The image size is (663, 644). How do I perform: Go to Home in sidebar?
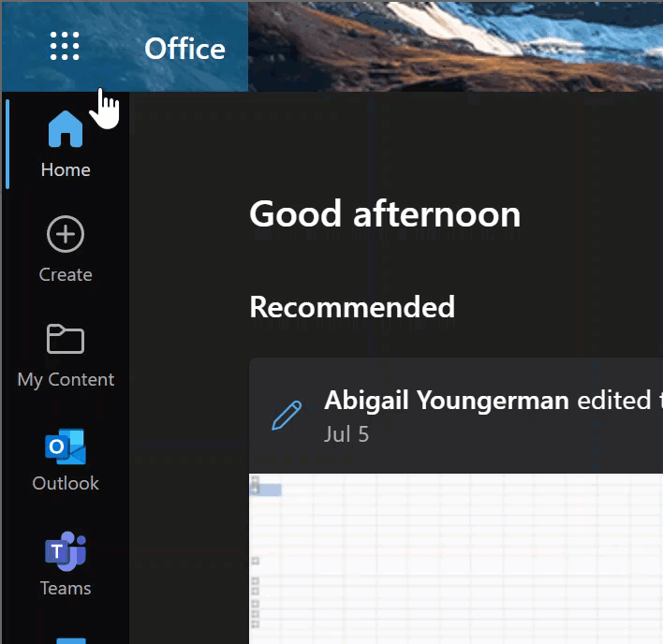pos(66,144)
